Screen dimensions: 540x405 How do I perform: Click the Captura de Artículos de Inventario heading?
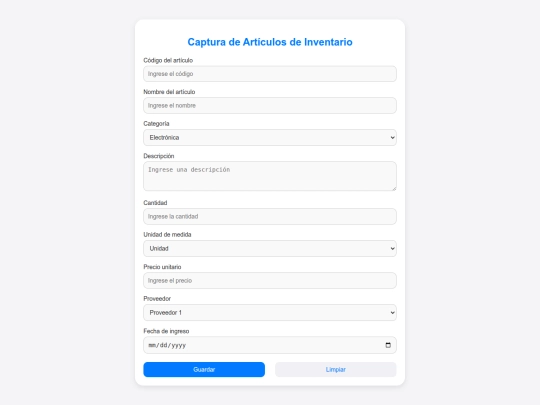pos(270,42)
